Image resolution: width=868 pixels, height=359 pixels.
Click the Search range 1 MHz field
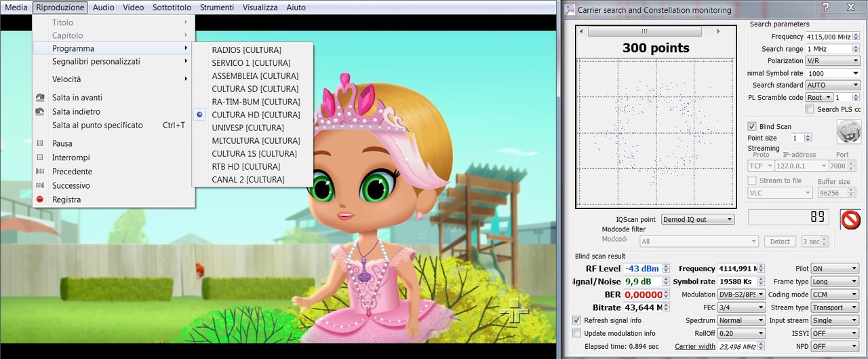833,49
